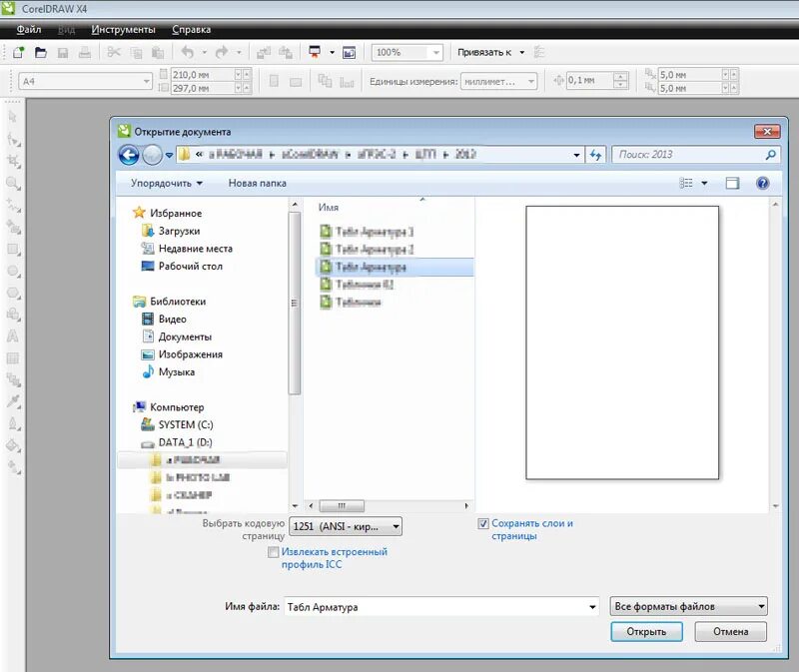Open the code page 1251 ANSI dropdown

tap(345, 526)
